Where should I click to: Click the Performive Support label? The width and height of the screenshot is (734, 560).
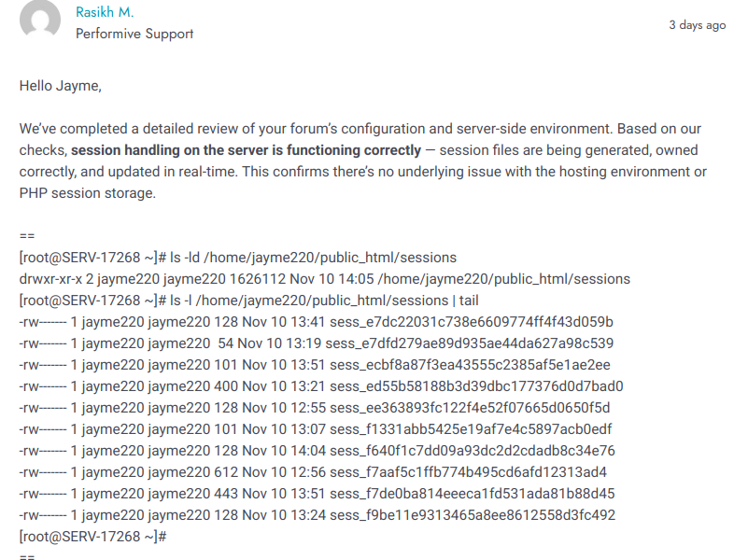point(134,34)
